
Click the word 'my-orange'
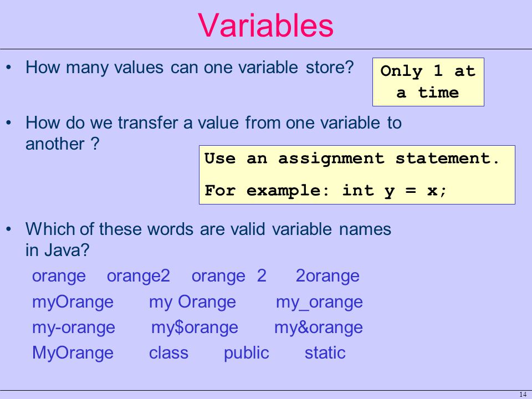[x=74, y=328]
